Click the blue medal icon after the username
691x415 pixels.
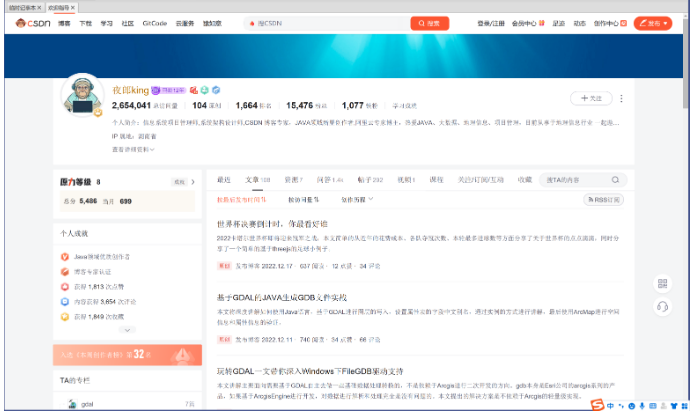[x=216, y=90]
